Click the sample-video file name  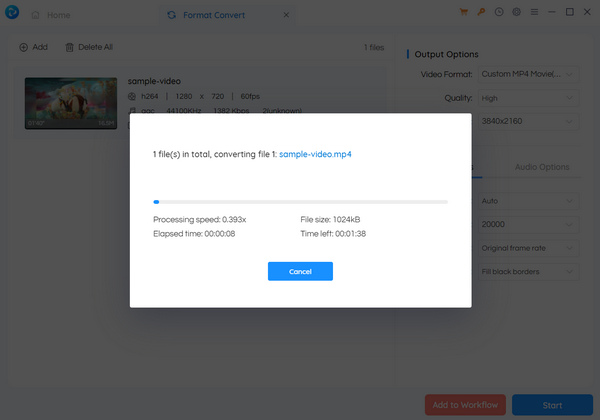pyautogui.click(x=154, y=81)
